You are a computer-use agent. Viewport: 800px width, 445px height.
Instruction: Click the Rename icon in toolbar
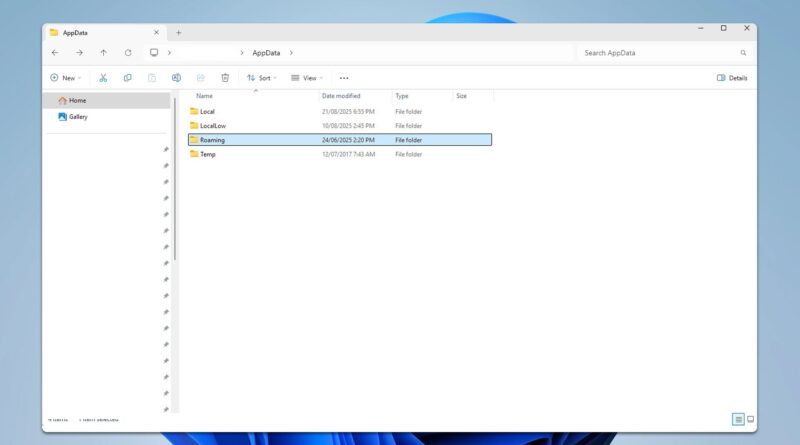point(176,77)
